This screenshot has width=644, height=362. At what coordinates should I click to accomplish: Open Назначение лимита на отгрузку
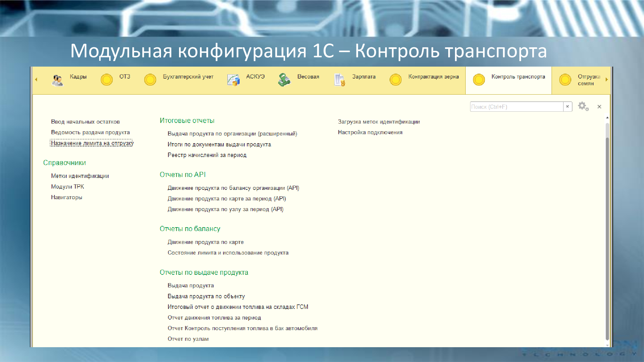[x=92, y=143]
